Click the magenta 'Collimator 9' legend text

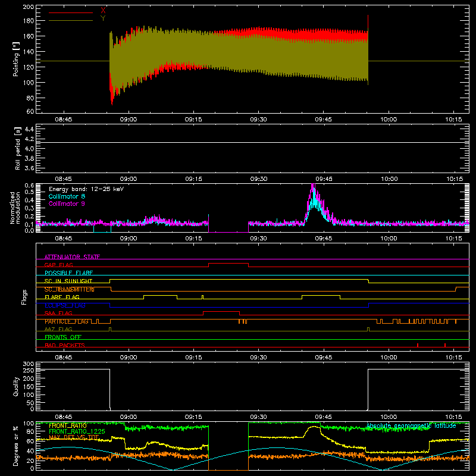67,203
